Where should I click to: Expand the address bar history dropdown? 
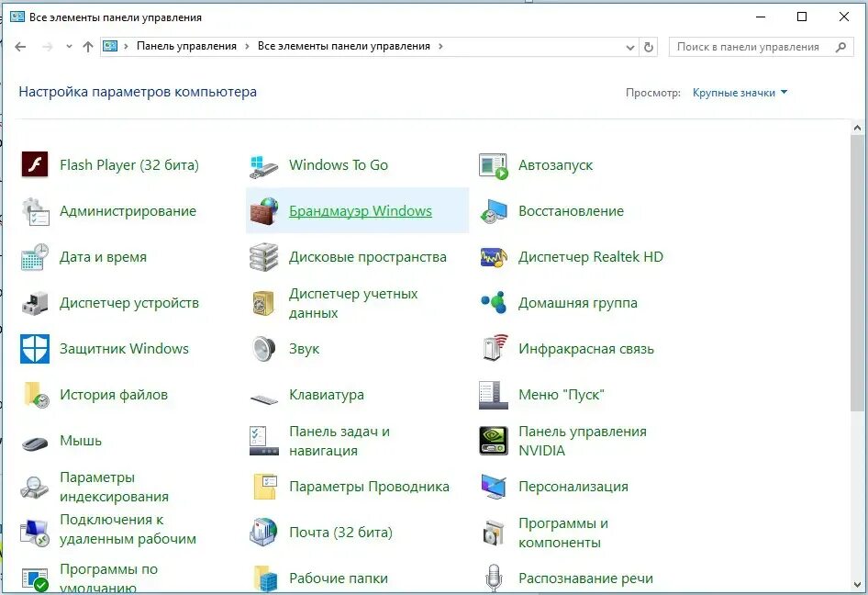630,48
